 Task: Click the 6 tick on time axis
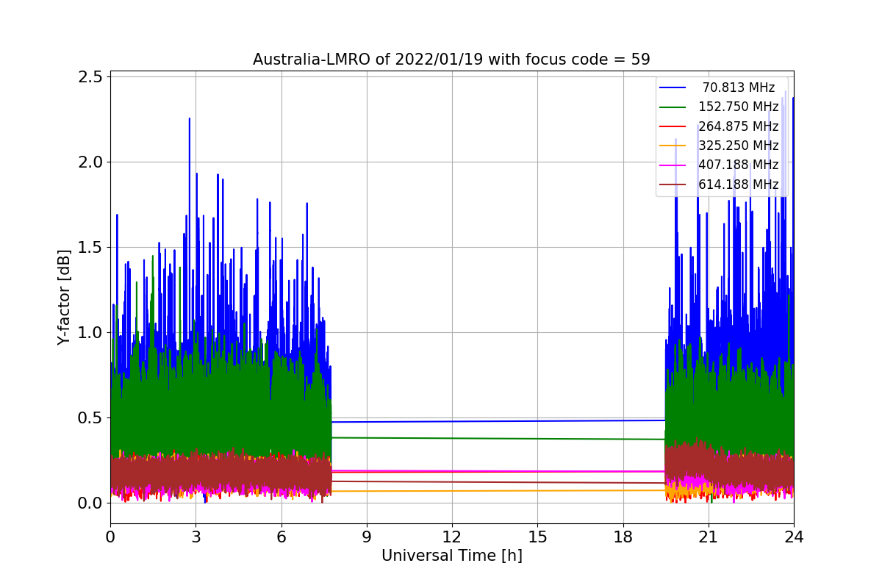[x=281, y=537]
